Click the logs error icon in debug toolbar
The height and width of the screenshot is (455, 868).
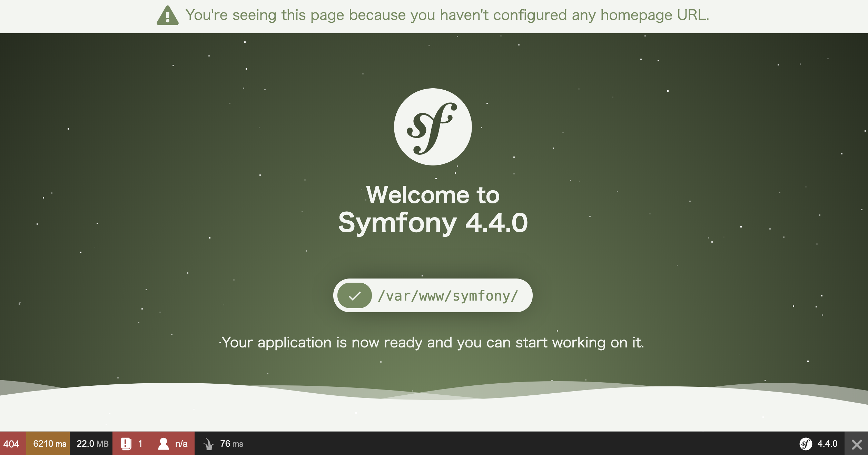click(x=126, y=444)
